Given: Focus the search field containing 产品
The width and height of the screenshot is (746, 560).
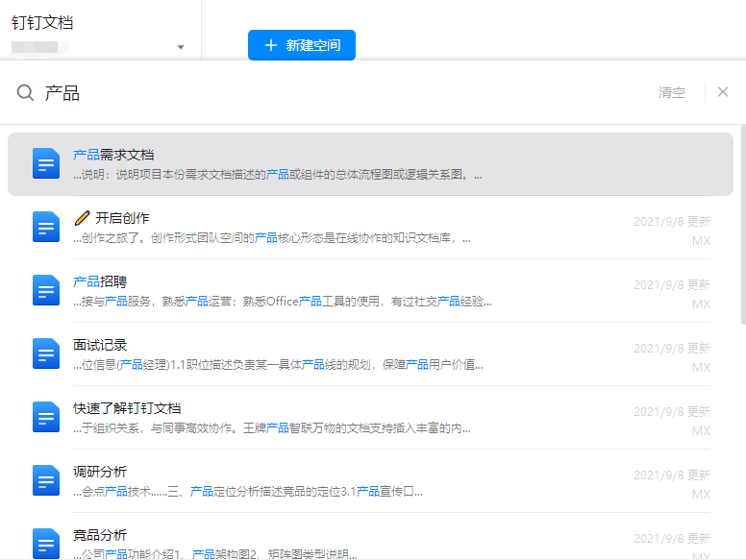Looking at the screenshot, I should [x=333, y=93].
